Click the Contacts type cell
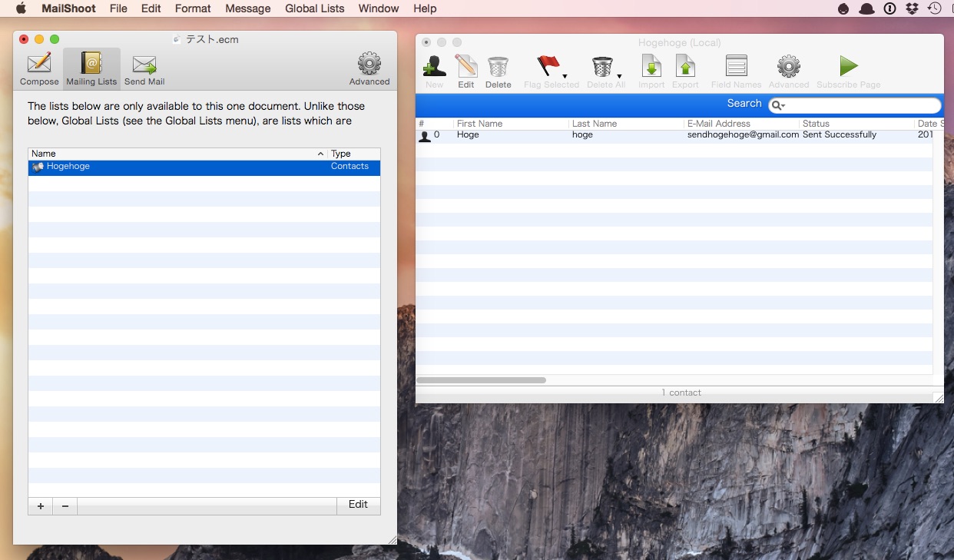Image resolution: width=954 pixels, height=560 pixels. click(x=349, y=167)
